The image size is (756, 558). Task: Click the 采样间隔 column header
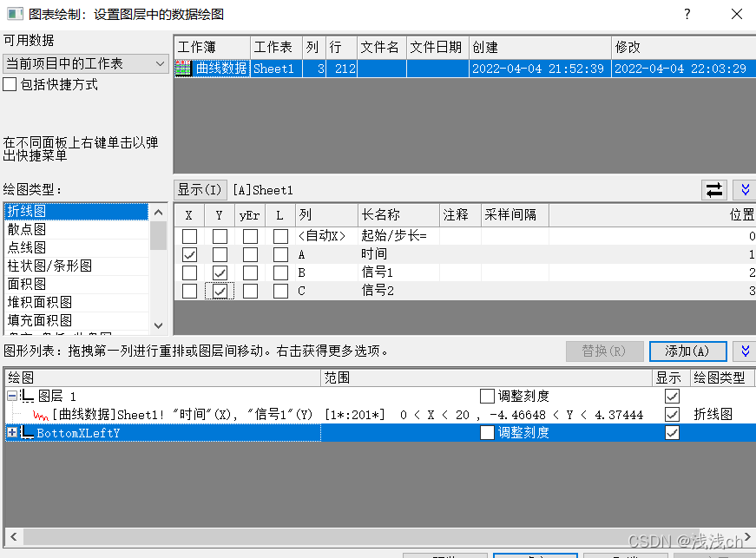point(515,215)
